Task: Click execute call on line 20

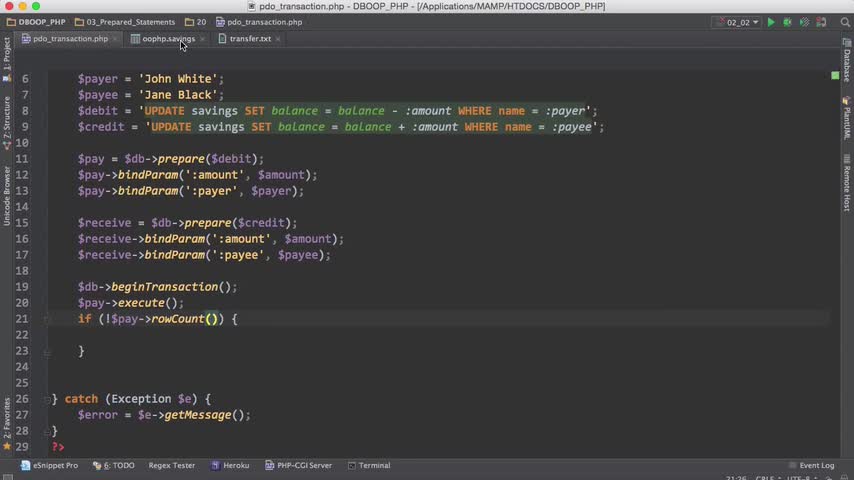Action: 141,303
